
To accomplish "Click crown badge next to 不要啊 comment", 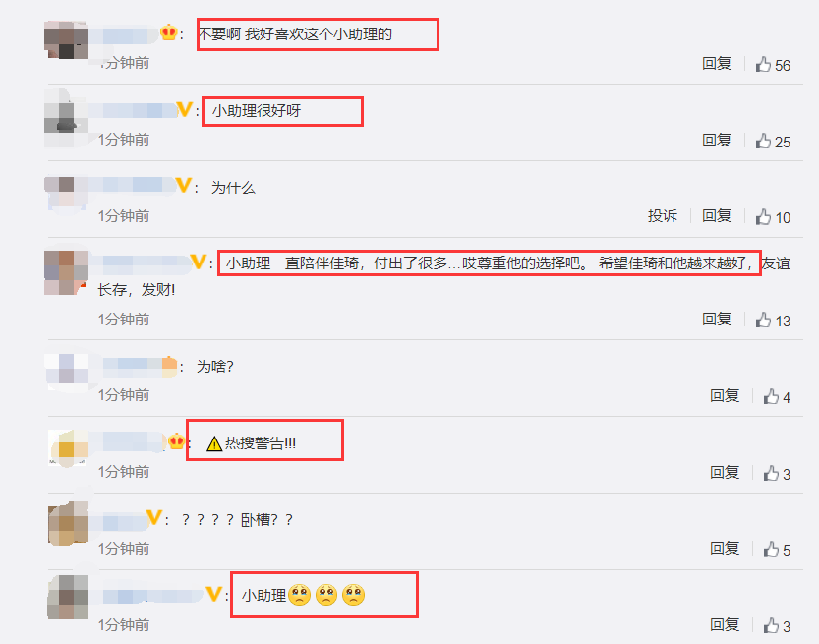I will pyautogui.click(x=168, y=32).
